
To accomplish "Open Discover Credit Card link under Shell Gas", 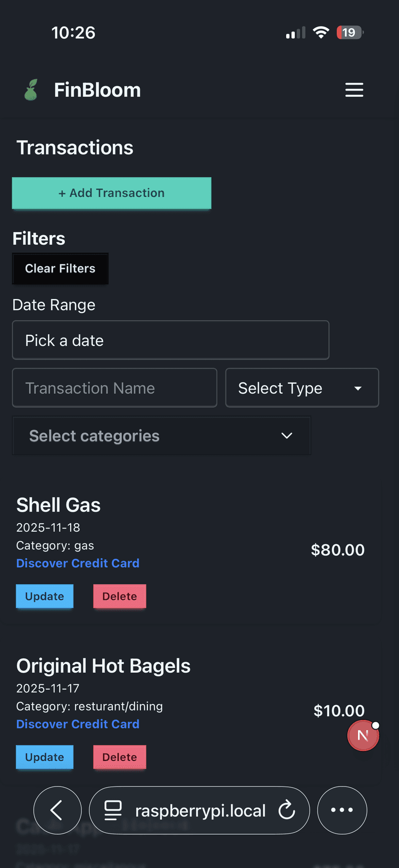I will [x=78, y=563].
